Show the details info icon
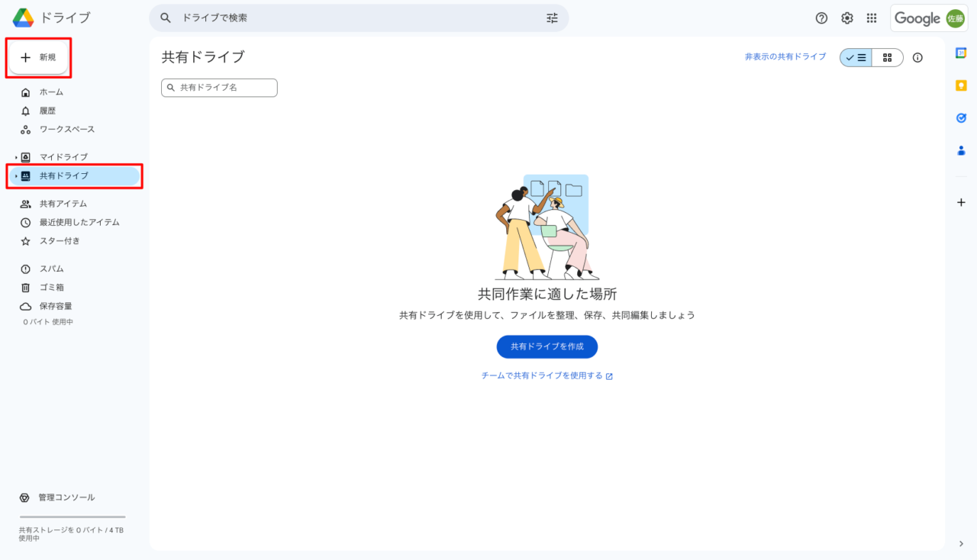The image size is (977, 560). (x=917, y=58)
